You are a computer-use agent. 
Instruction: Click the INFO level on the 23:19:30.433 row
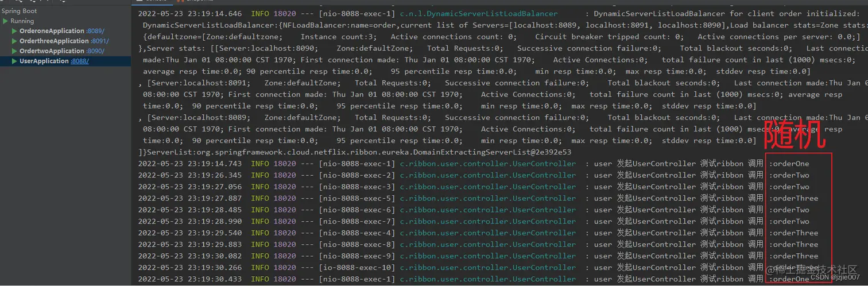[260, 279]
